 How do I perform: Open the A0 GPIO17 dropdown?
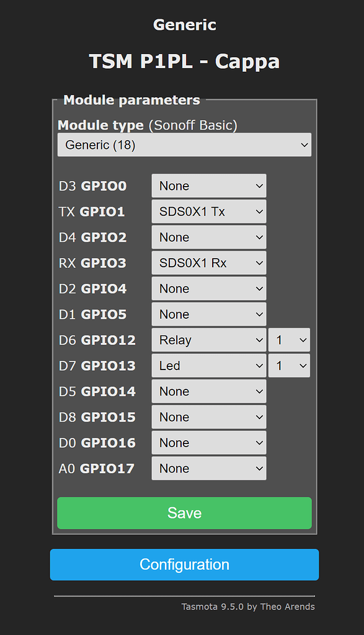pos(209,469)
